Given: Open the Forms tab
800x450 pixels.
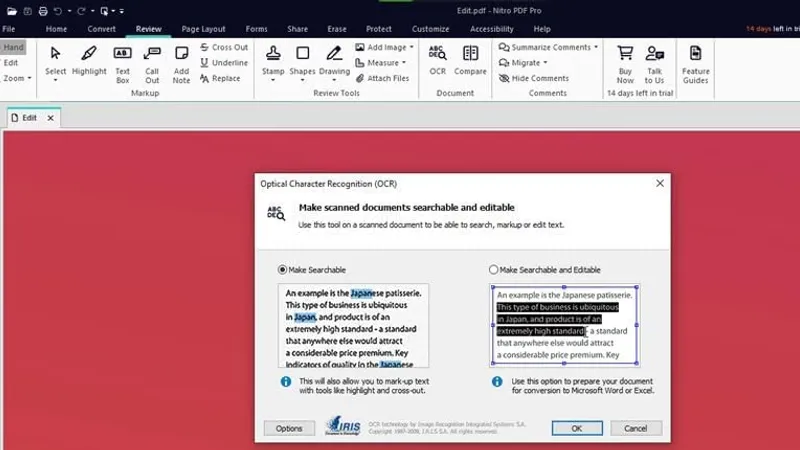Looking at the screenshot, I should pos(256,29).
